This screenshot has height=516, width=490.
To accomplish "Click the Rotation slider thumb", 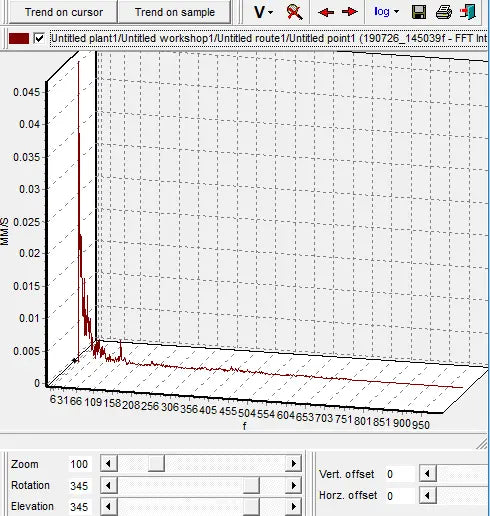I will [251, 485].
